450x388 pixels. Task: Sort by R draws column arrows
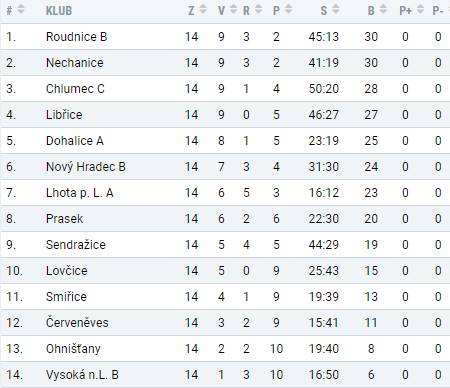click(x=258, y=10)
